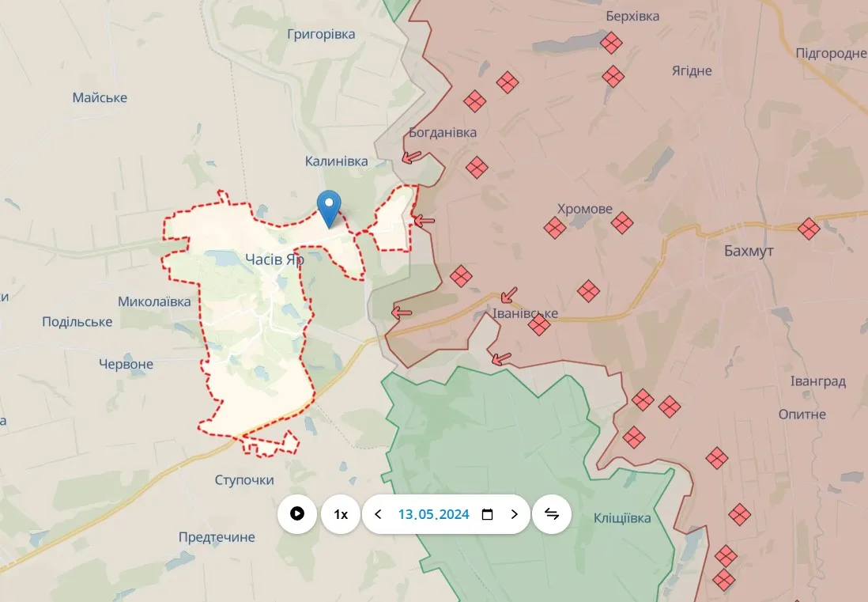868x602 pixels.
Task: Select the Григорівка village label
Action: tap(321, 34)
